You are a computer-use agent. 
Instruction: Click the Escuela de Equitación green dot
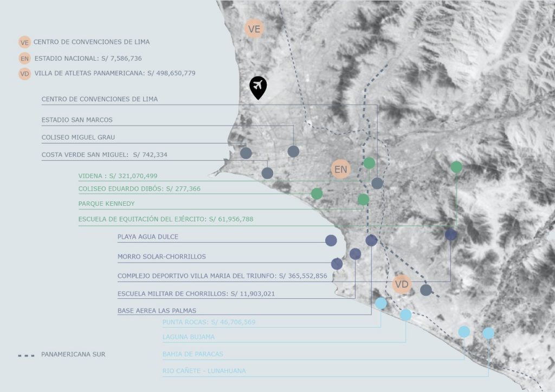point(456,167)
